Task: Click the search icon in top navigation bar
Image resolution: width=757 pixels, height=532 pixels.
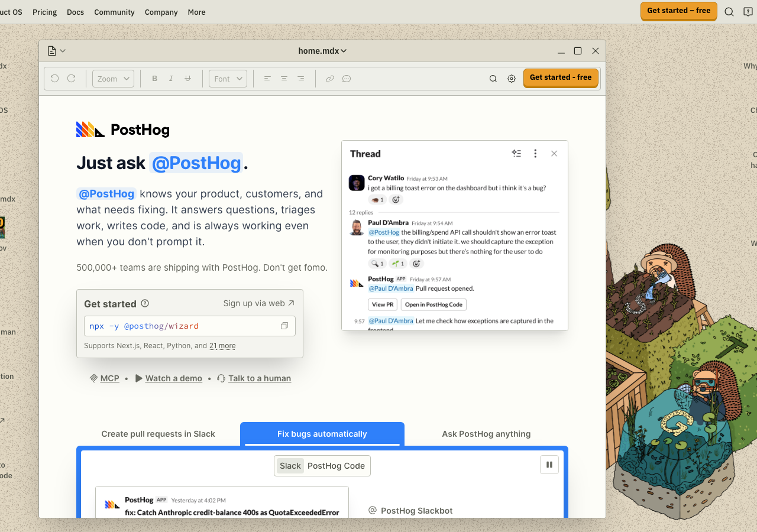Action: point(729,12)
